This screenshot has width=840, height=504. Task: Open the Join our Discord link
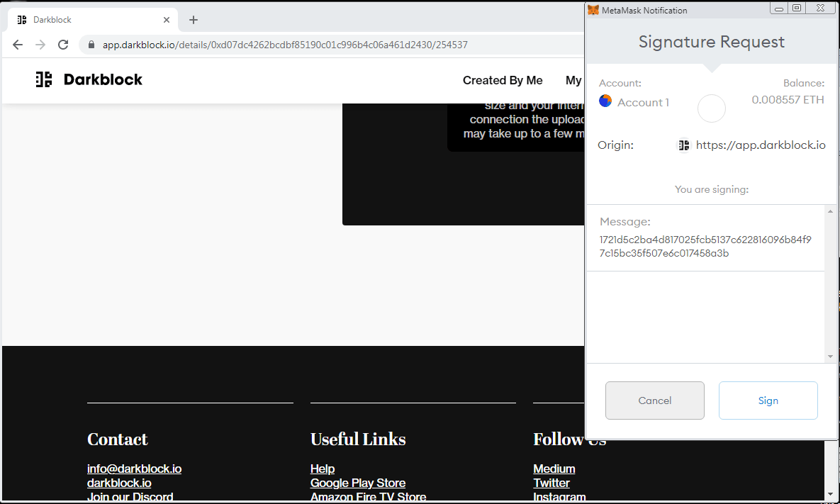click(x=130, y=496)
